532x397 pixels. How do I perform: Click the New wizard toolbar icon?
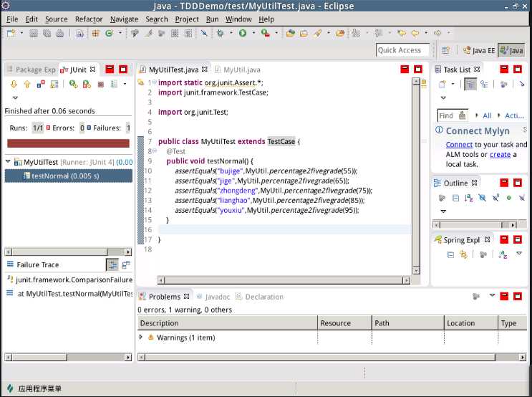11,33
